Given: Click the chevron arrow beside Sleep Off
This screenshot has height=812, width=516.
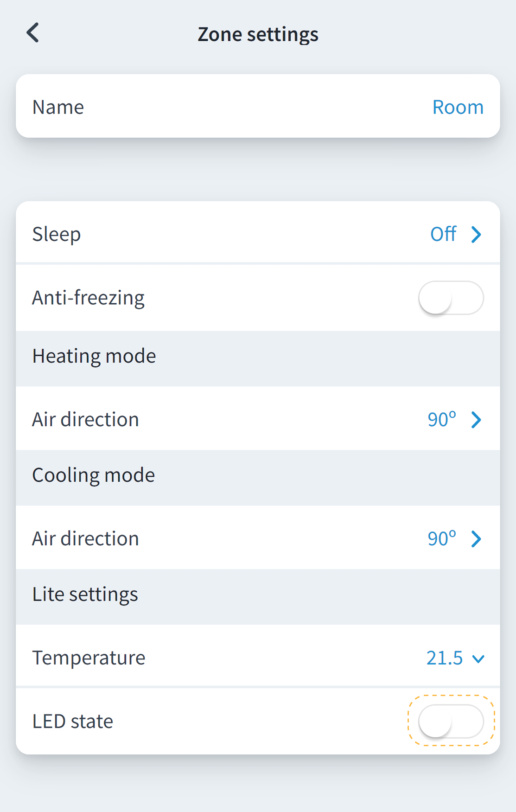Looking at the screenshot, I should [476, 234].
